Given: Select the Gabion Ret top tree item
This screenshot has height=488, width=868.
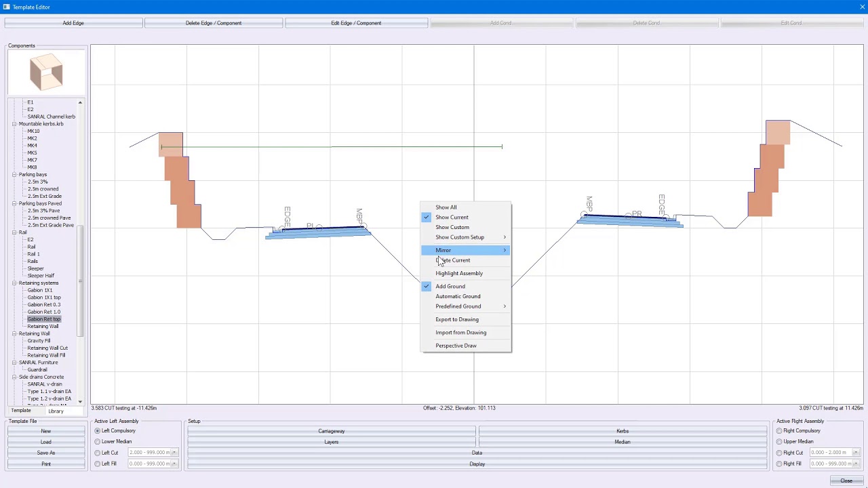Looking at the screenshot, I should pyautogui.click(x=44, y=319).
